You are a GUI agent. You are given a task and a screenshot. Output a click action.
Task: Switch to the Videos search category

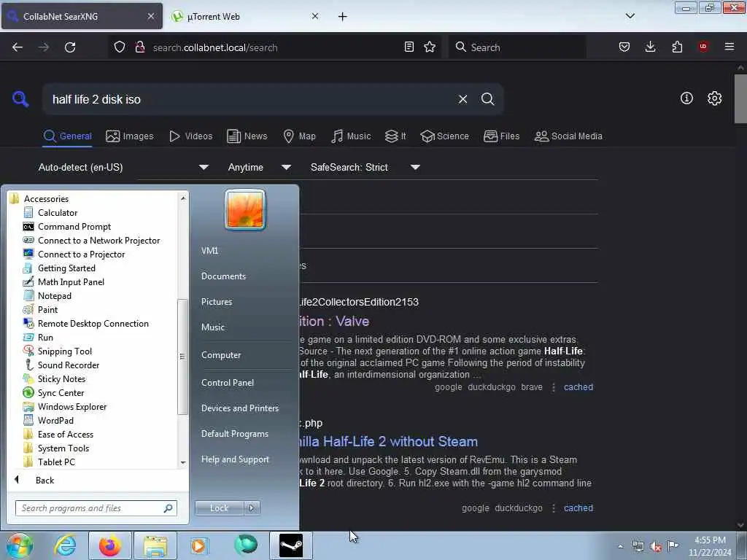(190, 136)
